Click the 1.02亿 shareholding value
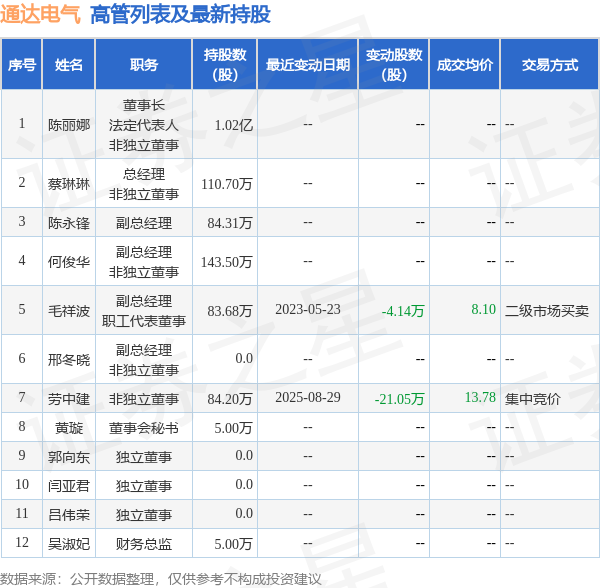 [233, 125]
